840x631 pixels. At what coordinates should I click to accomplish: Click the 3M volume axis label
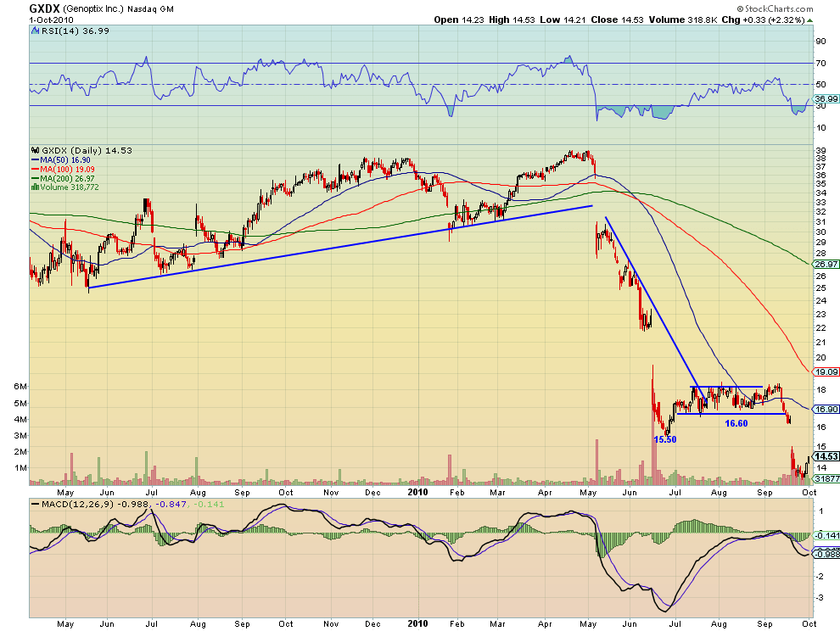tap(20, 435)
